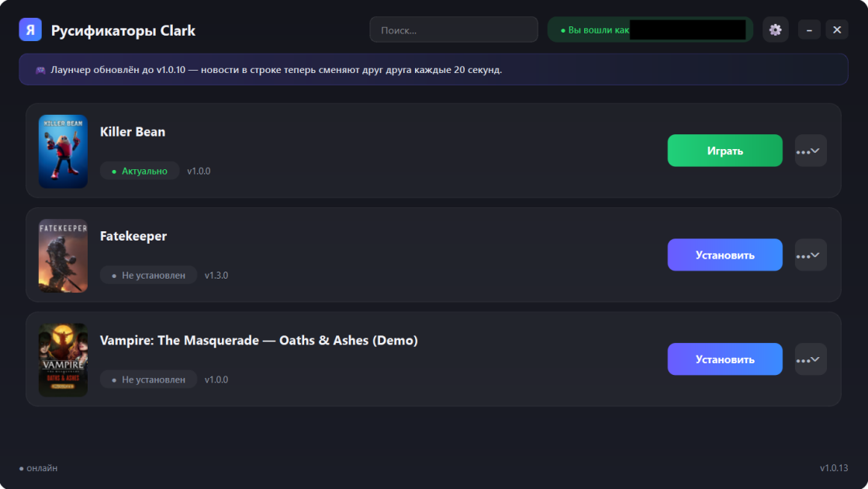This screenshot has height=489, width=868.
Task: Open Fatekeeper cover thumbnail
Action: pyautogui.click(x=63, y=255)
